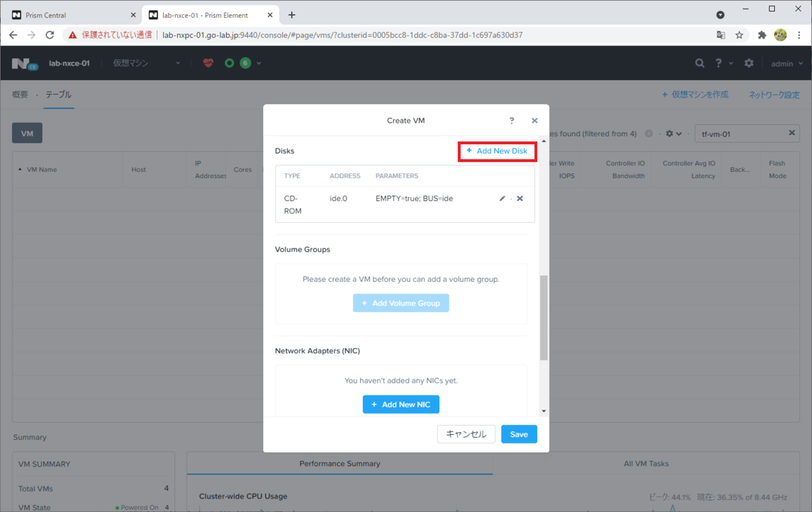Close the Prism Central tab
812x512 pixels.
point(133,15)
